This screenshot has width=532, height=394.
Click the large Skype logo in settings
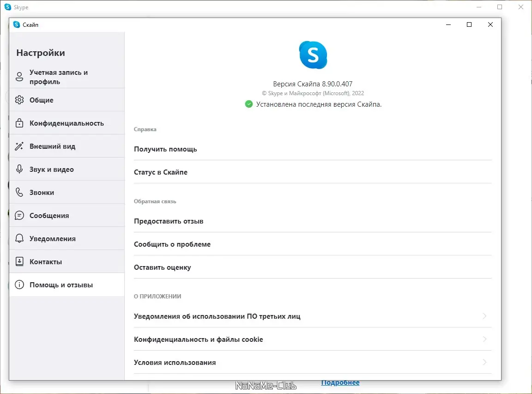click(x=313, y=55)
